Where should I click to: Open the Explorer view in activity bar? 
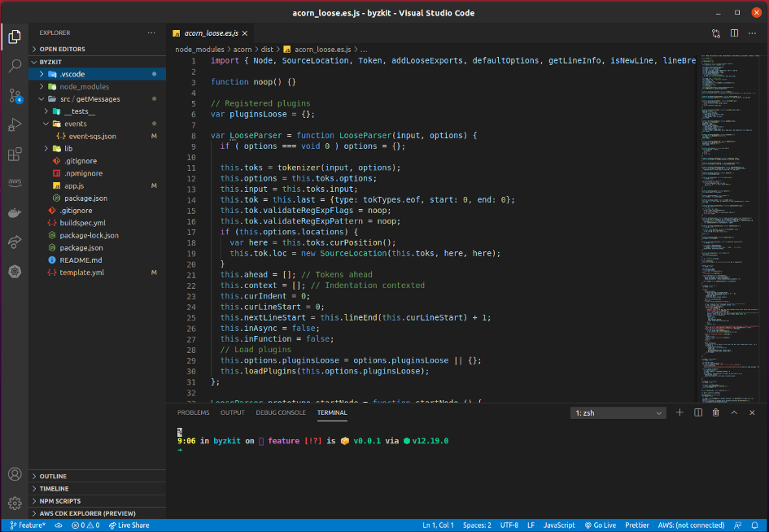[15, 37]
